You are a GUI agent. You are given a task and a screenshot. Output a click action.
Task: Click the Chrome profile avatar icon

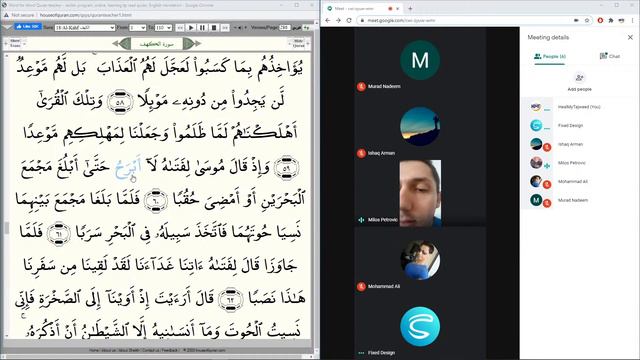pyautogui.click(x=621, y=20)
